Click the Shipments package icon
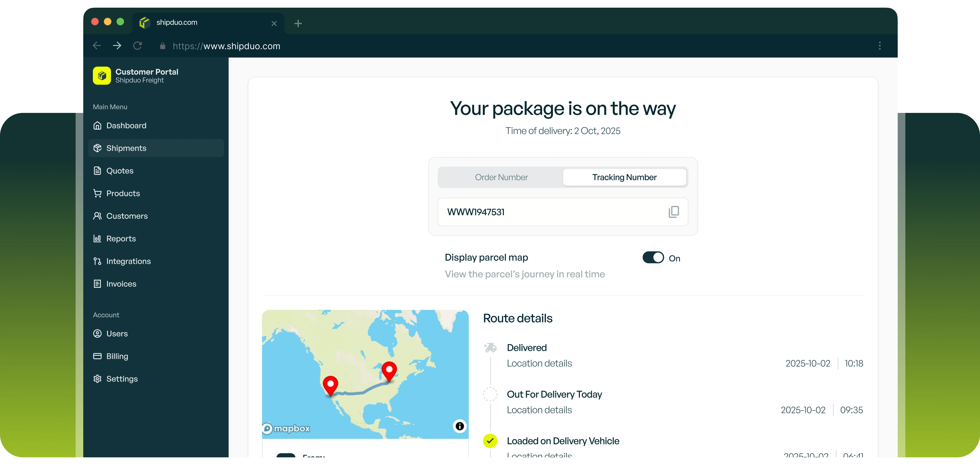Screen dimensions: 980x465 click(x=97, y=148)
